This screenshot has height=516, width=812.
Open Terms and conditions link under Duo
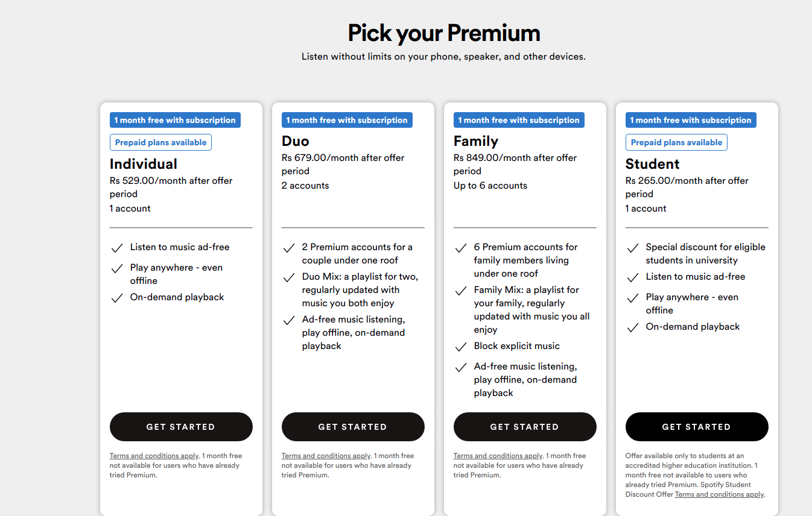[x=326, y=456]
